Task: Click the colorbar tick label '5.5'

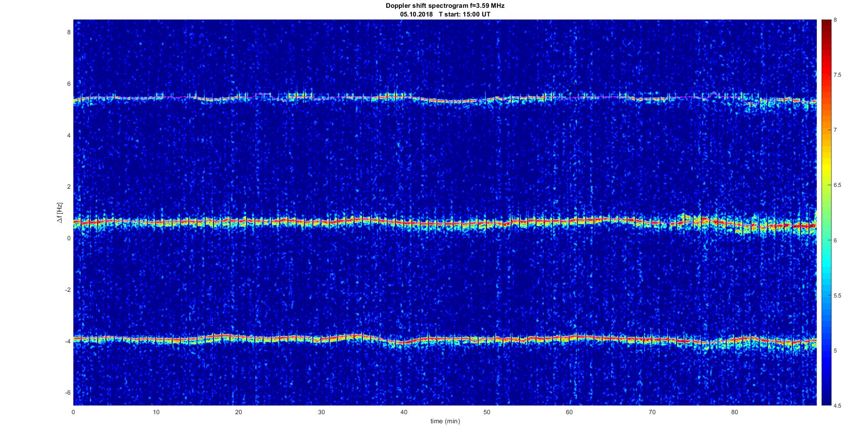Action: (x=837, y=296)
